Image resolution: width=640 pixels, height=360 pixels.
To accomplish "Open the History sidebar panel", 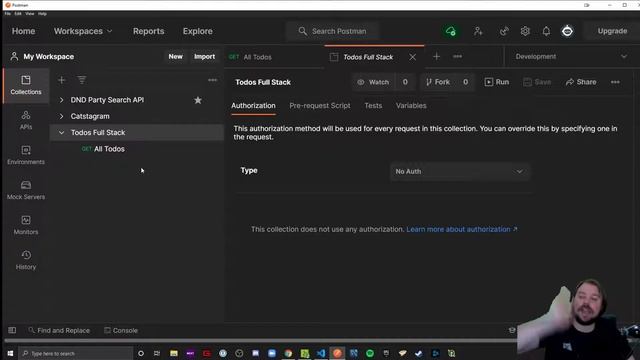I will (x=26, y=260).
